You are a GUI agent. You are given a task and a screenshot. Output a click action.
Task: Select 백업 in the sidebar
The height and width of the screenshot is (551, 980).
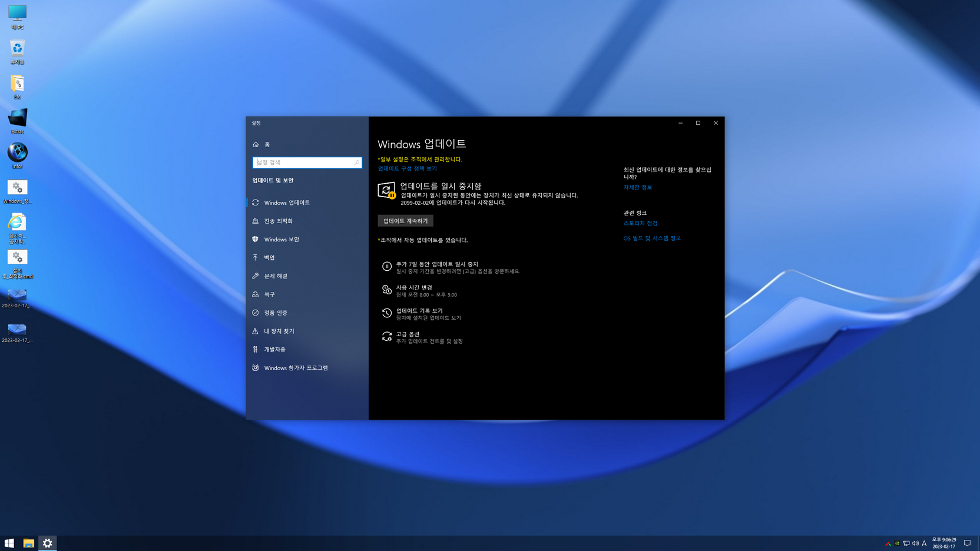307,258
